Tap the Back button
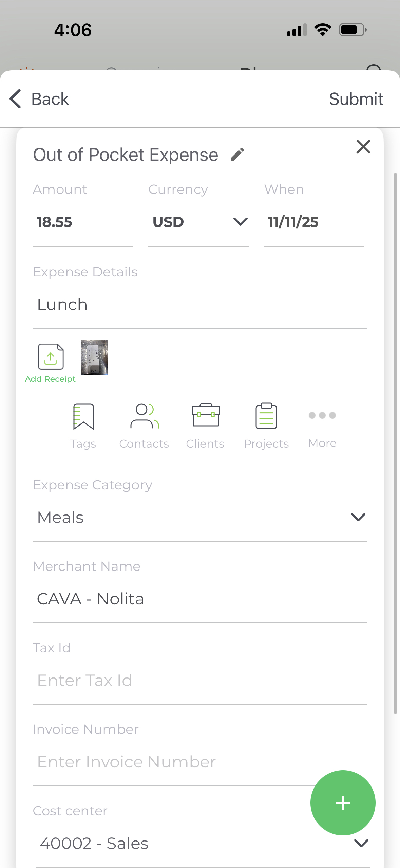Screen dimensions: 400x868 click(39, 99)
